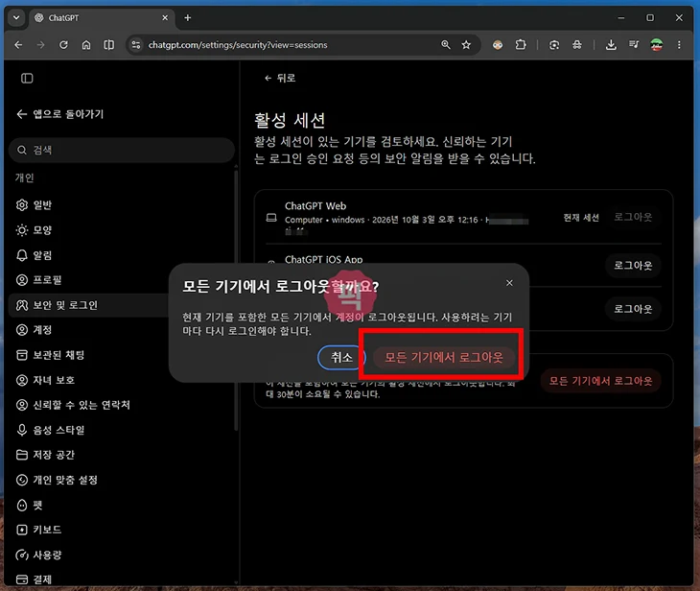Toggle the sidebar collapse icon

27,79
